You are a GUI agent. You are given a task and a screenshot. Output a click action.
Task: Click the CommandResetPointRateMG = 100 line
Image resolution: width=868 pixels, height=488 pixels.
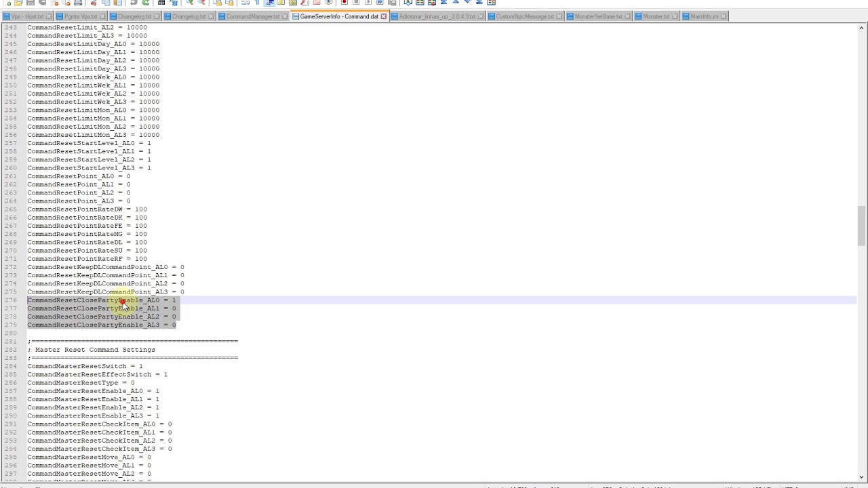pos(87,234)
